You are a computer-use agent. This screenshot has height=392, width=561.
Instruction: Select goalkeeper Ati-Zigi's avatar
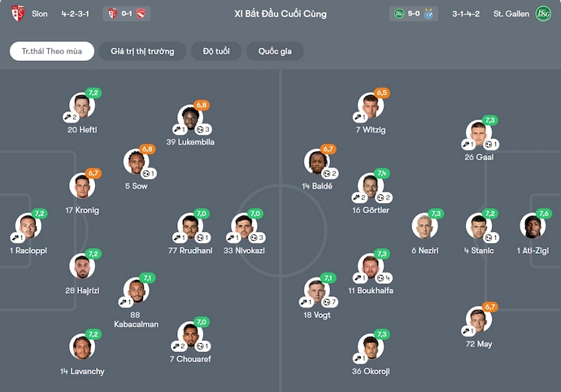click(x=533, y=226)
